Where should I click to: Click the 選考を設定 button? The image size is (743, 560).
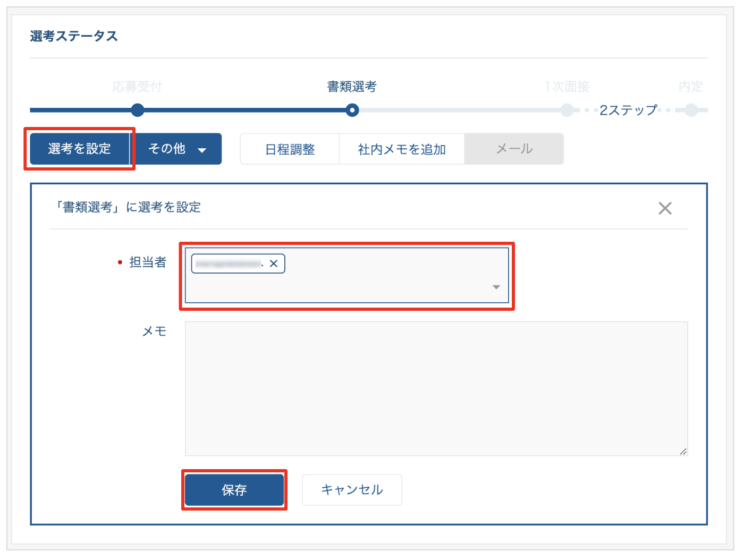tap(80, 149)
